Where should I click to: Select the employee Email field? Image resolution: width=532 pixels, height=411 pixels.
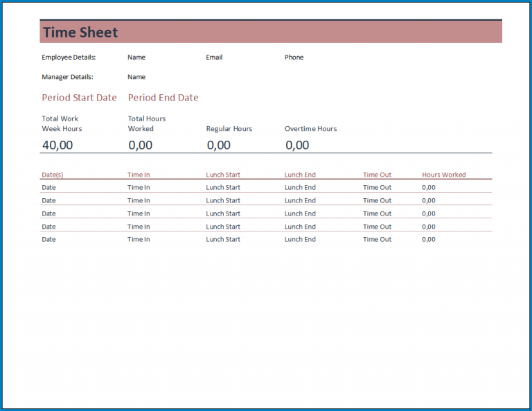point(214,58)
